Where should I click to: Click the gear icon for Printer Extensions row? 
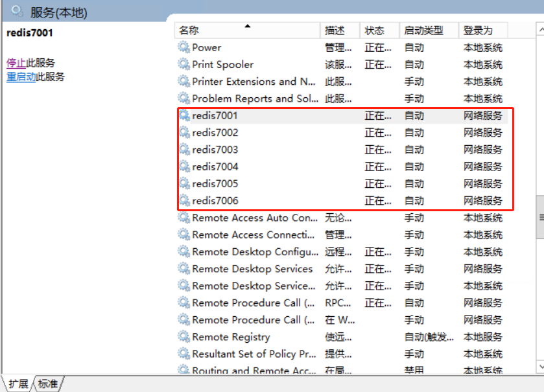pyautogui.click(x=184, y=81)
